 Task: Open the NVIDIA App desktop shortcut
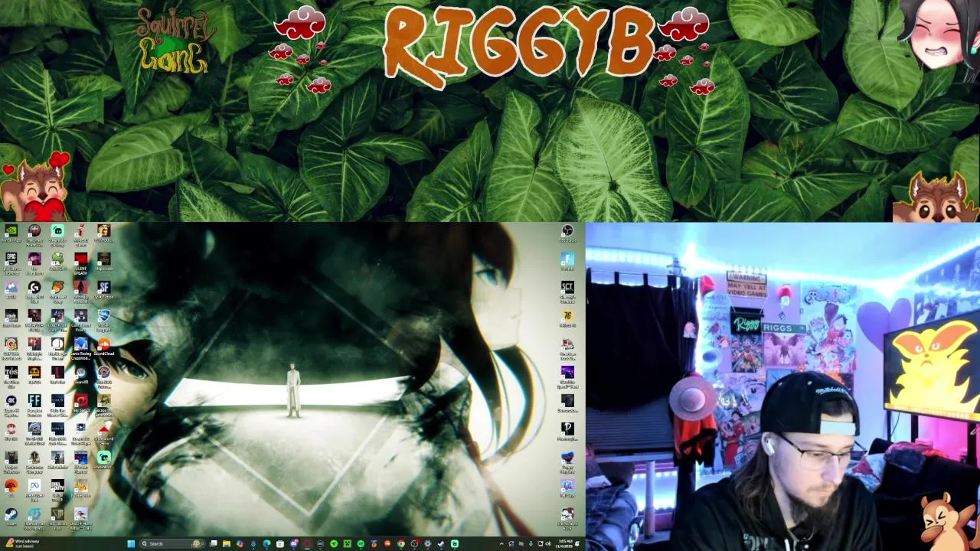[x=11, y=232]
